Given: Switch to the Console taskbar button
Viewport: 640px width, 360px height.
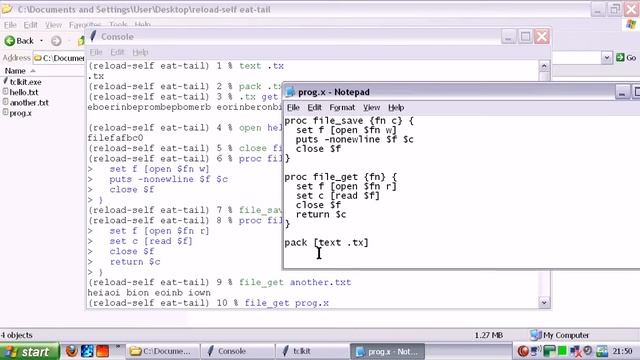Looking at the screenshot, I should pos(238,351).
